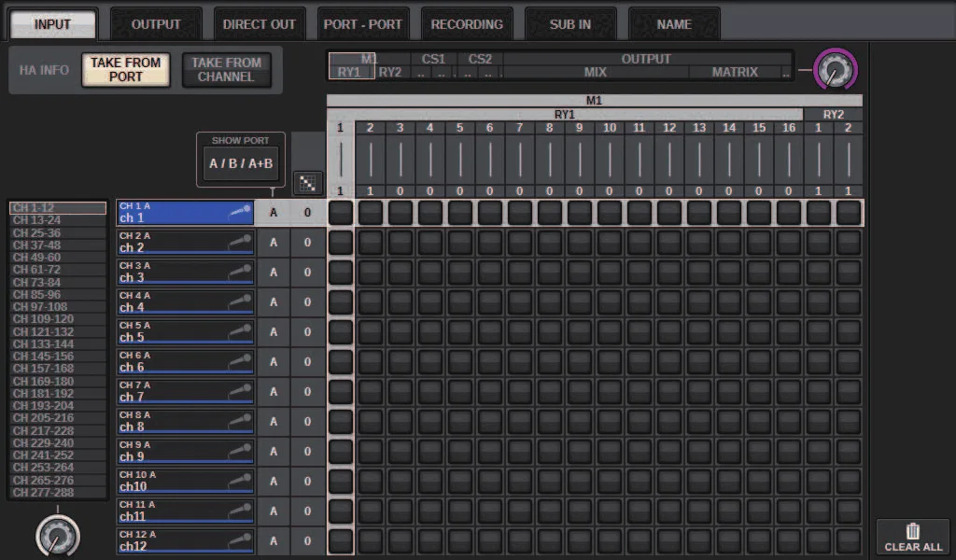Patch ch 8 to RY1 port 10
This screenshot has height=560, width=956.
click(609, 422)
